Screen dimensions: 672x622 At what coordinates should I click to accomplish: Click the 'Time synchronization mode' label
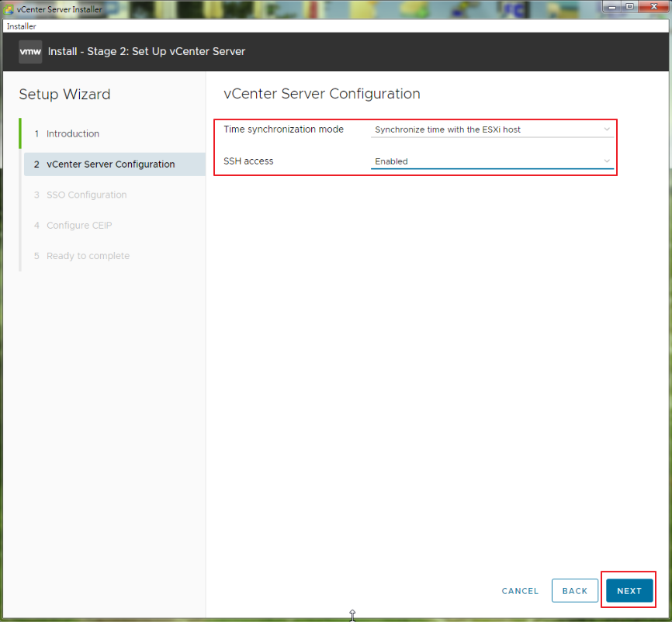(283, 130)
